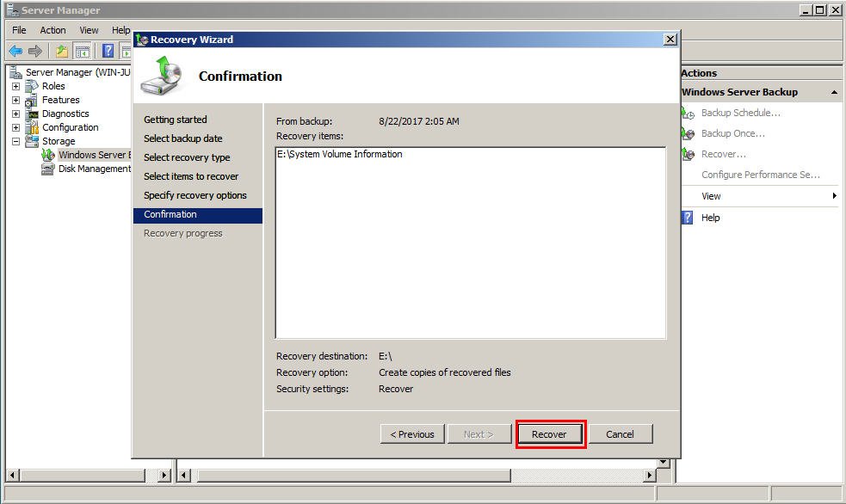Click left arrow of tree pane scrollbar

point(13,476)
